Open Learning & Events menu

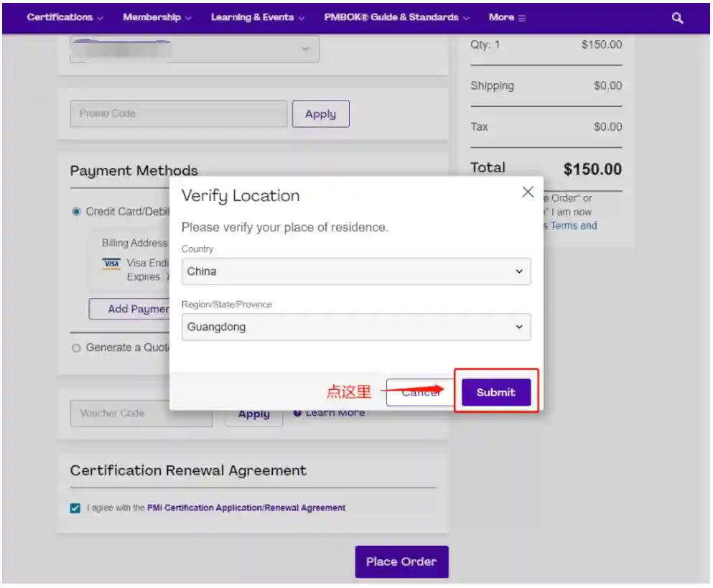257,17
